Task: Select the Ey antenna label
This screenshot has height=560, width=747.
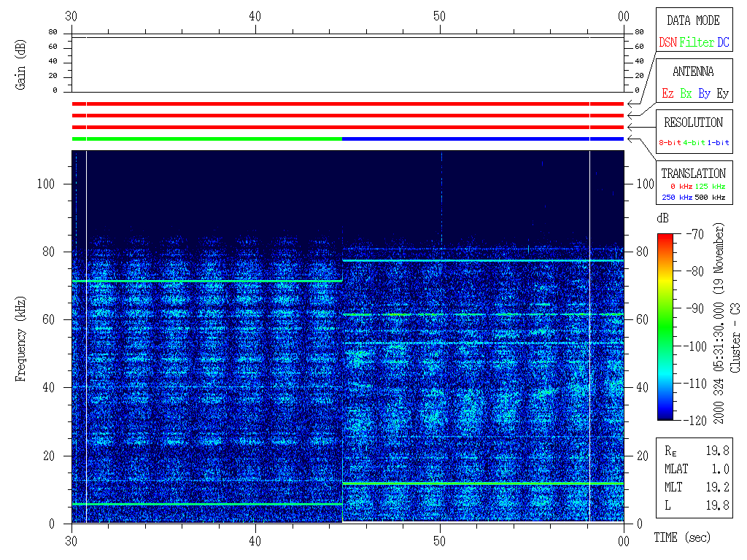Action: click(722, 93)
